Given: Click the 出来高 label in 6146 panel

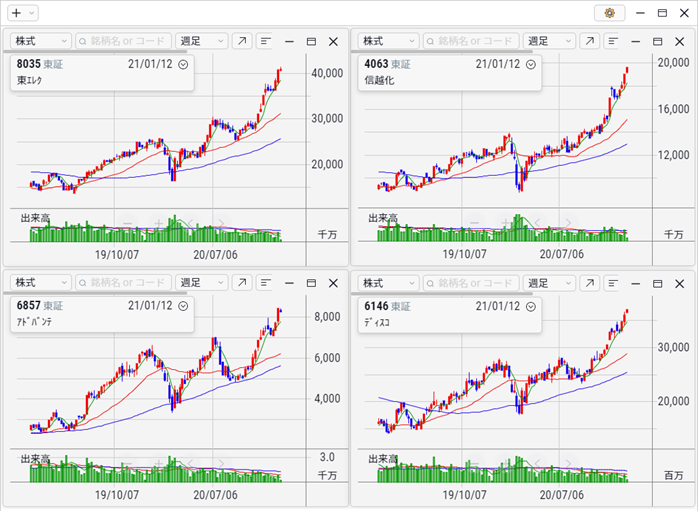Looking at the screenshot, I should (383, 459).
